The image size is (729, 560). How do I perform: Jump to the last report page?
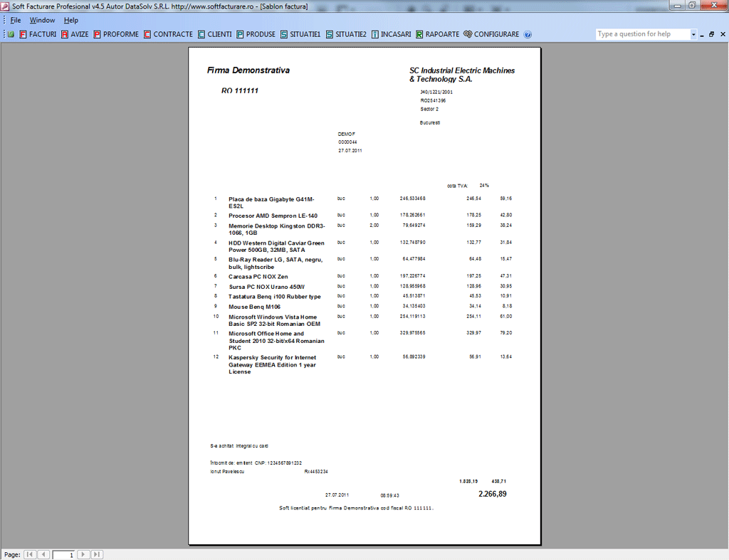pyautogui.click(x=97, y=554)
